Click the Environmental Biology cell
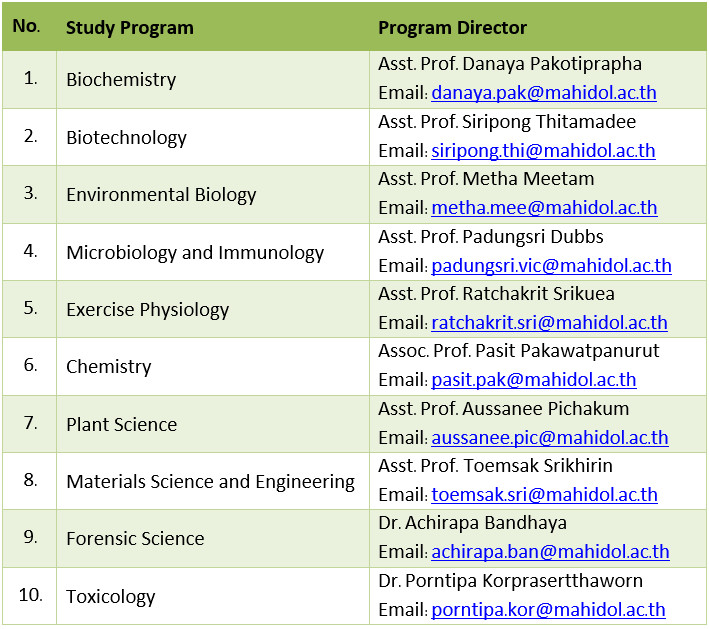The height and width of the screenshot is (629, 709). [x=161, y=195]
